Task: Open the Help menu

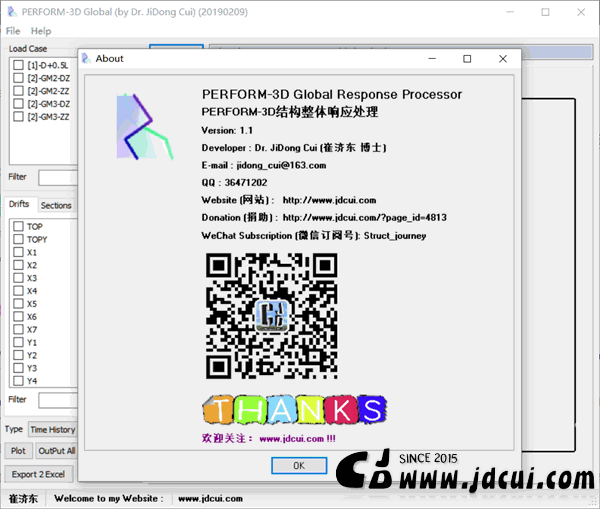Action: (41, 31)
